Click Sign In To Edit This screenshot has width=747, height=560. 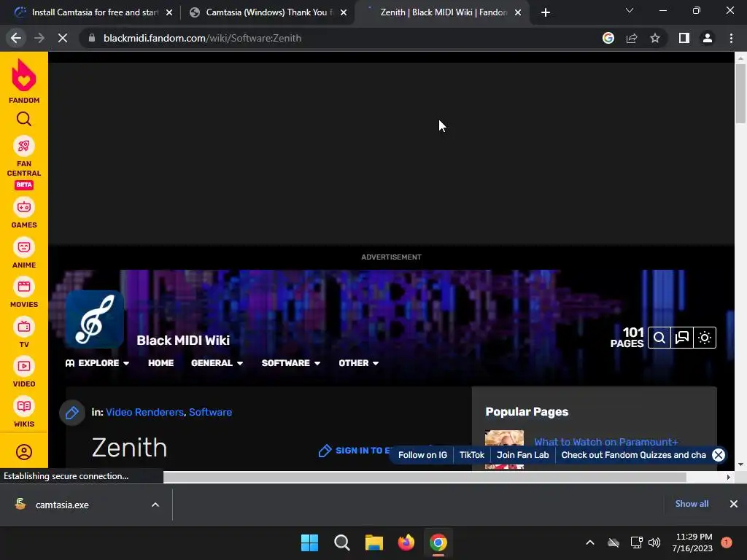tap(355, 451)
